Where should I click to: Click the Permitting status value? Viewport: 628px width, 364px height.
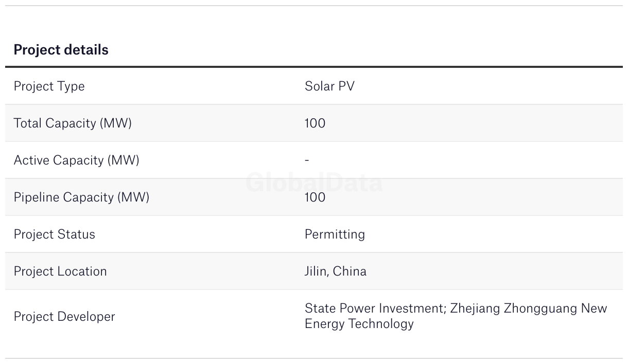[335, 234]
